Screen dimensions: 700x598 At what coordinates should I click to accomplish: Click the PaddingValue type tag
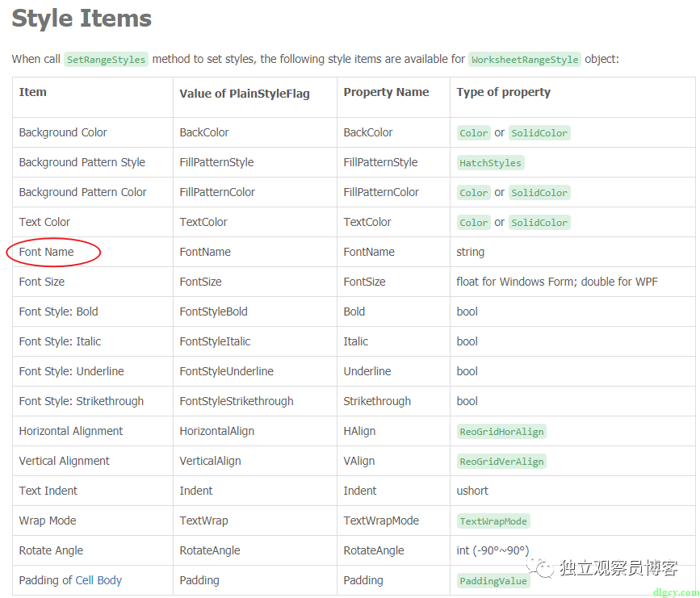pyautogui.click(x=493, y=580)
